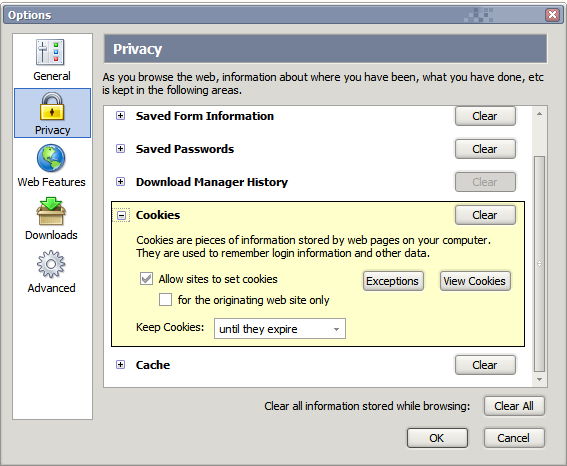Screen dimensions: 567x466
Task: Confirm with the OK button
Action: point(437,438)
